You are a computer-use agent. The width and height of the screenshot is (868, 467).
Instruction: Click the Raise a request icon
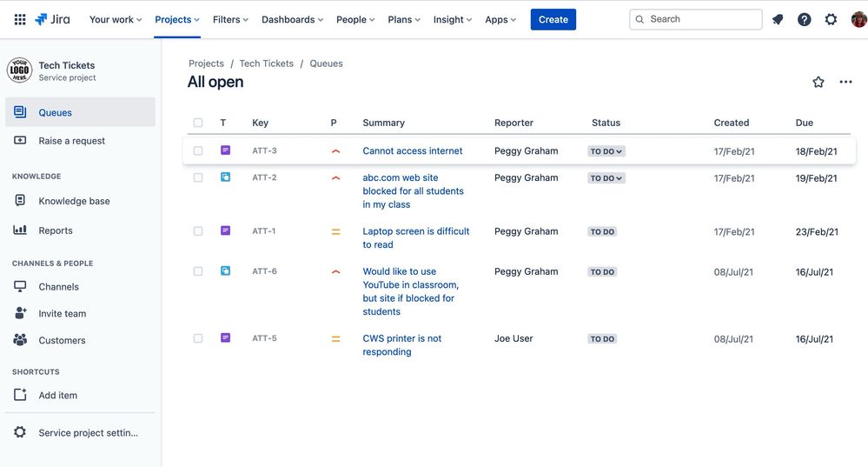(20, 140)
